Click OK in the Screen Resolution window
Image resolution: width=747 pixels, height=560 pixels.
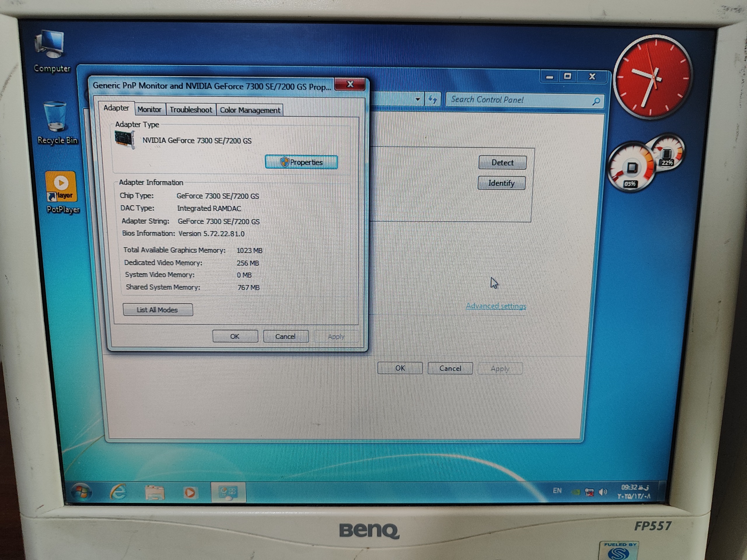400,368
